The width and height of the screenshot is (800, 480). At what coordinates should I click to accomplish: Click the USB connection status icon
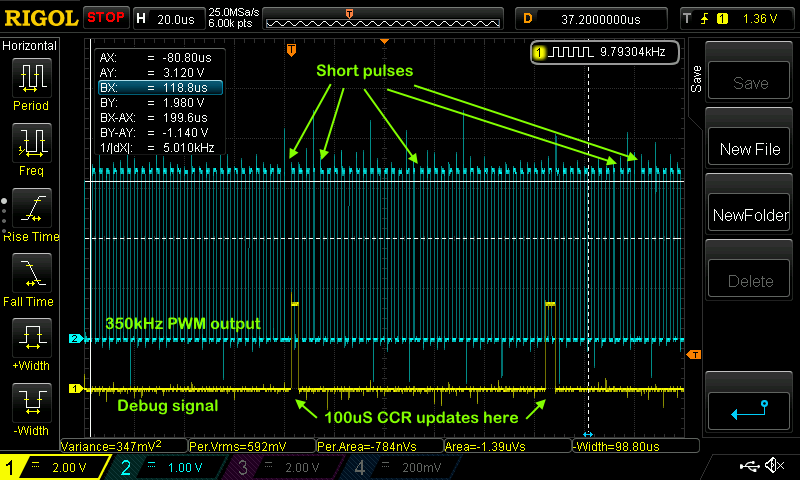(x=749, y=465)
